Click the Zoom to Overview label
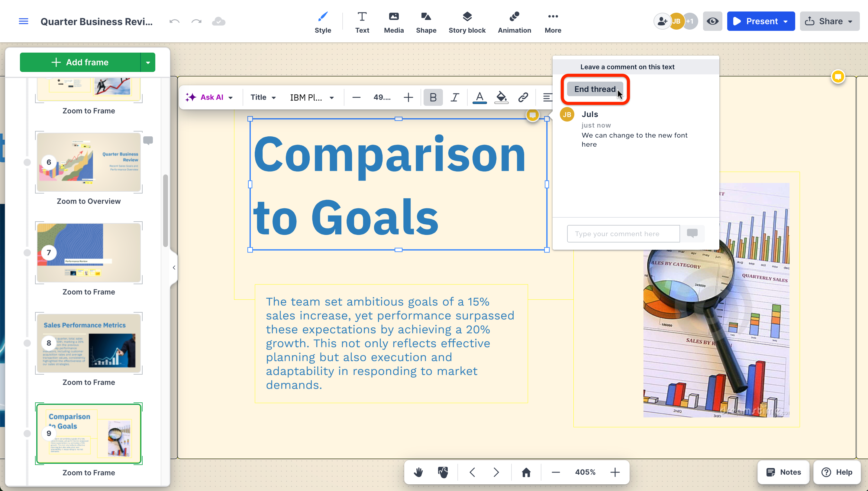Screen dimensions: 868x491 click(89, 201)
